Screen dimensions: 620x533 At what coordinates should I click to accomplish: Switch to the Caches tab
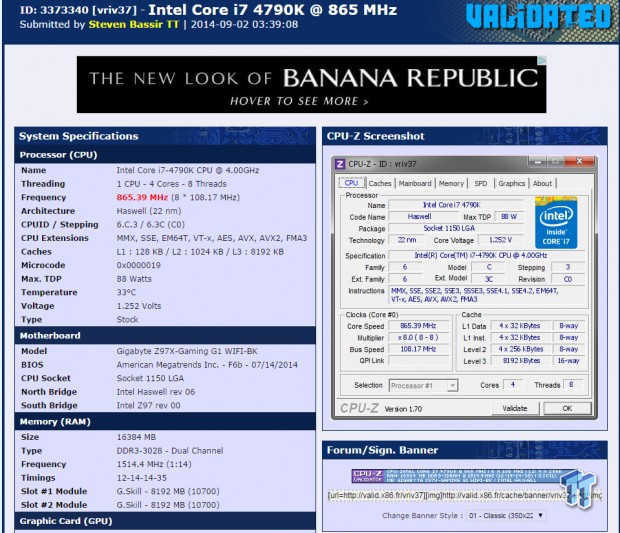[x=380, y=183]
